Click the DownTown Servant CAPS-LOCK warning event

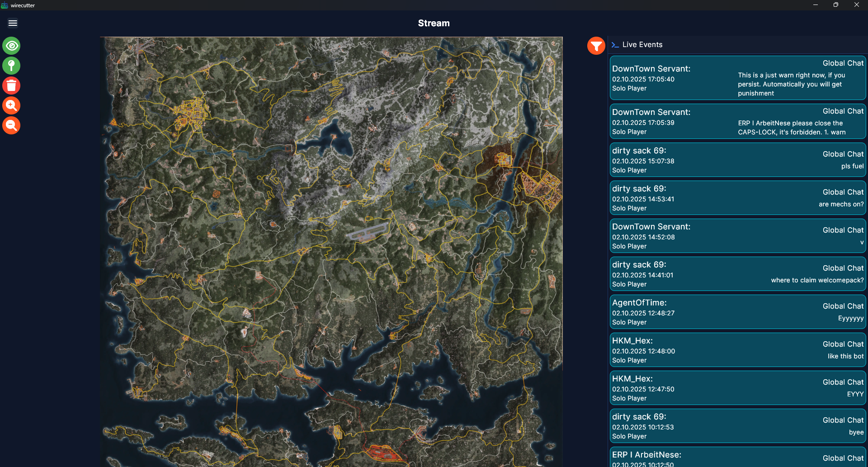pos(737,122)
